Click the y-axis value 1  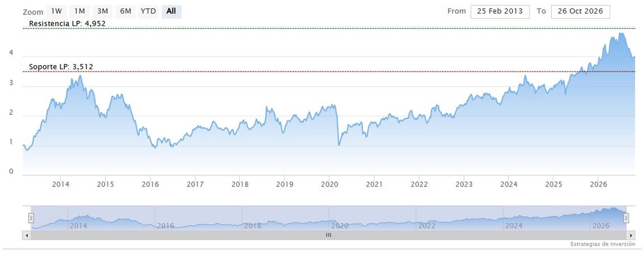coord(11,142)
